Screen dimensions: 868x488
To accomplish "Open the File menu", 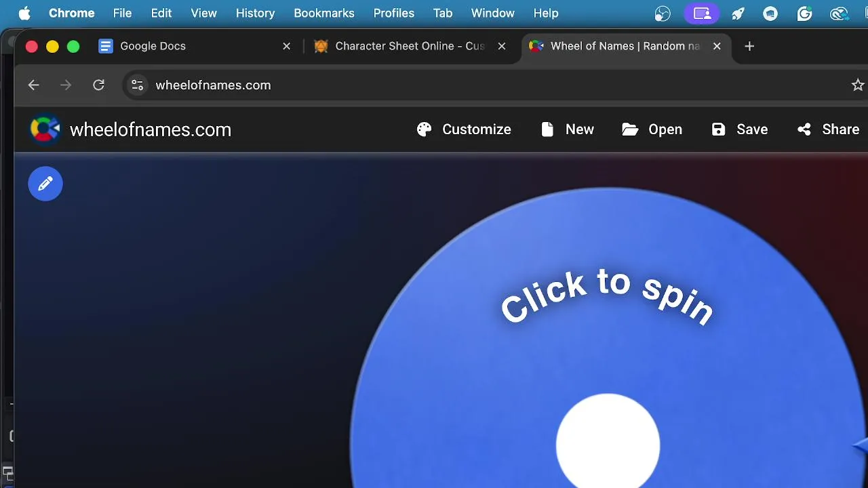I will click(122, 14).
